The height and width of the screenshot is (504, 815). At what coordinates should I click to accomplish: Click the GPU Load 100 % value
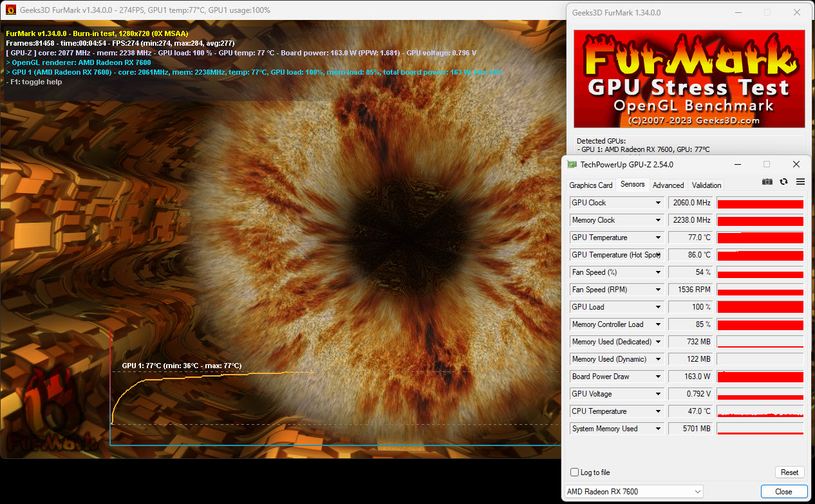(x=690, y=307)
